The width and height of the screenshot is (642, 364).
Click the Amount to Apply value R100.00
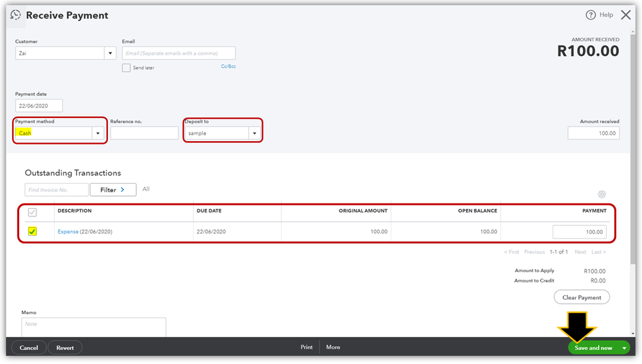(594, 271)
